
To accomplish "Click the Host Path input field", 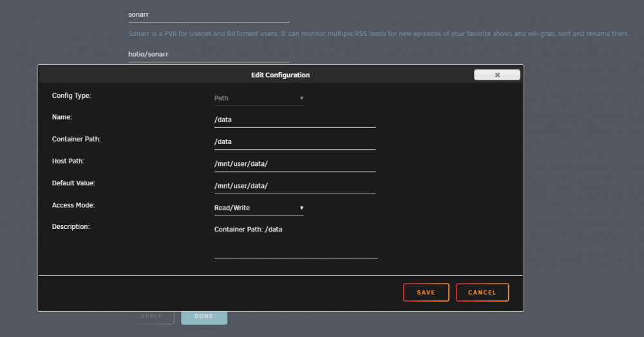I will pyautogui.click(x=295, y=164).
